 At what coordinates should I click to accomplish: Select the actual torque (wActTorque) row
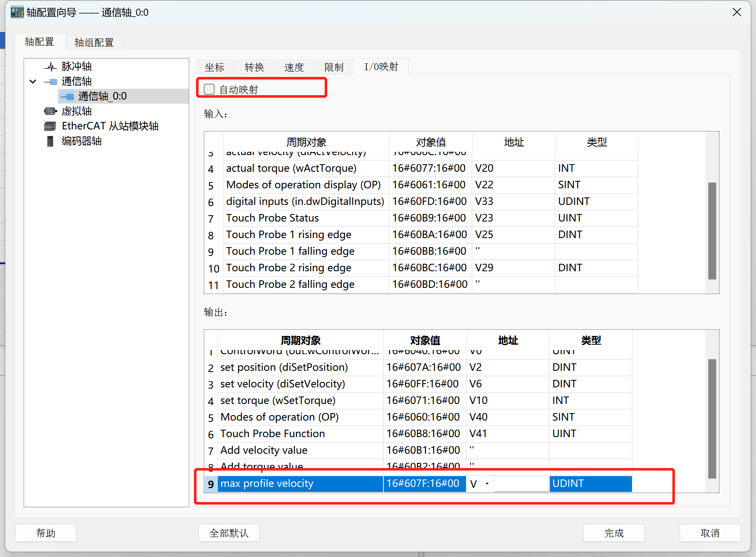click(x=421, y=168)
